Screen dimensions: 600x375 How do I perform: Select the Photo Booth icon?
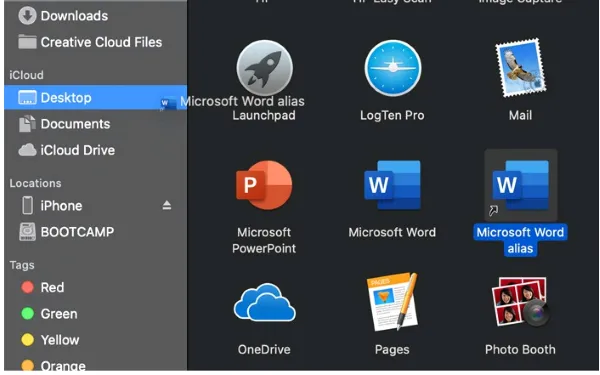(520, 302)
